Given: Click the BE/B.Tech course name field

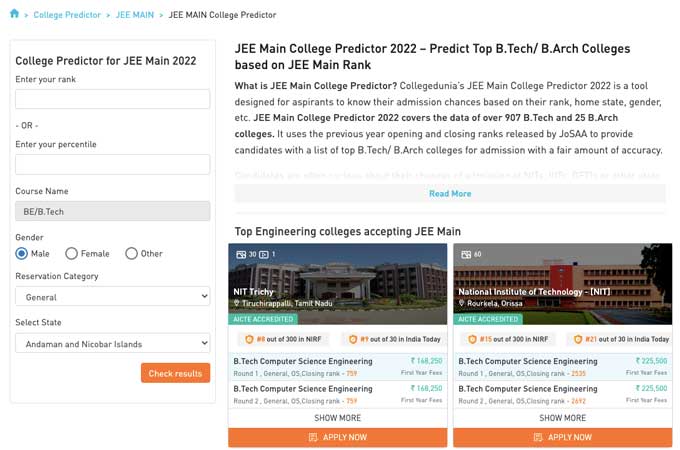Looking at the screenshot, I should (113, 211).
